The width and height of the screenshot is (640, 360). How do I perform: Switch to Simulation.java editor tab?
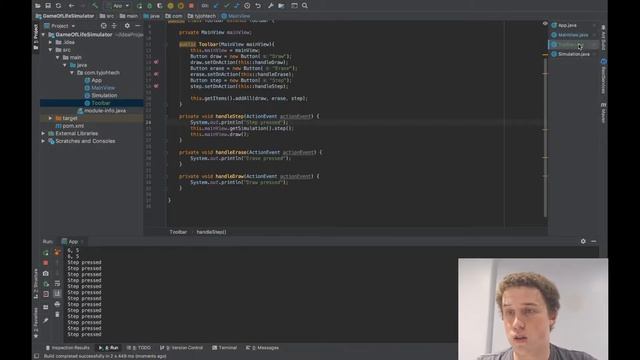(573, 54)
